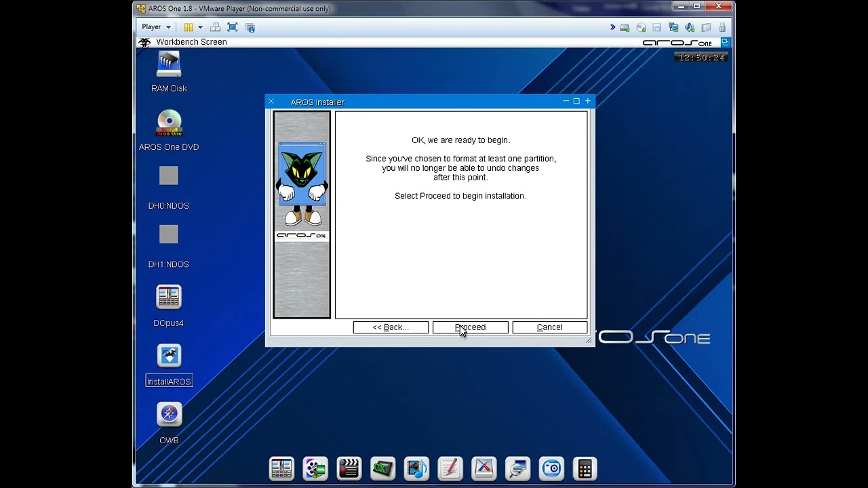
Task: Click the screen depth gadget at top right
Action: point(725,42)
